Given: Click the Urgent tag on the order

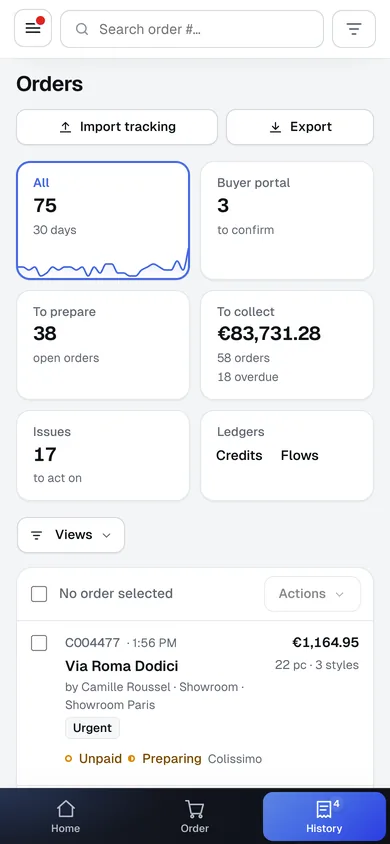Looking at the screenshot, I should click(93, 728).
